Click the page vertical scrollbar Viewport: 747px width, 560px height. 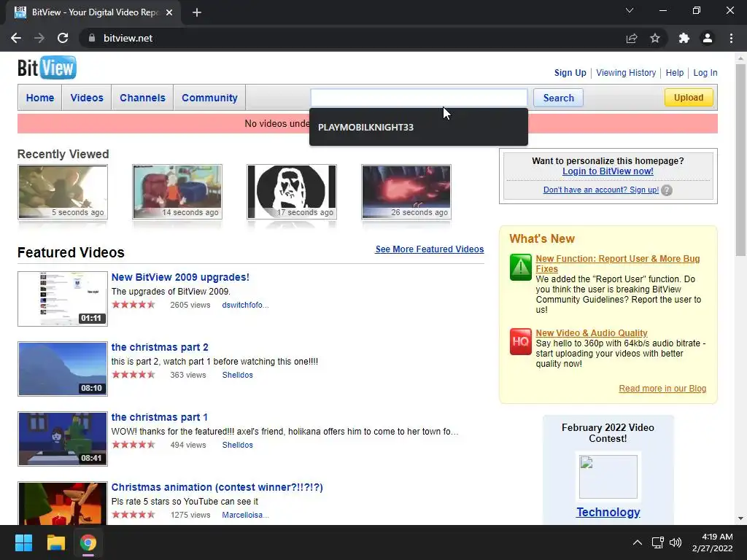pyautogui.click(x=740, y=160)
